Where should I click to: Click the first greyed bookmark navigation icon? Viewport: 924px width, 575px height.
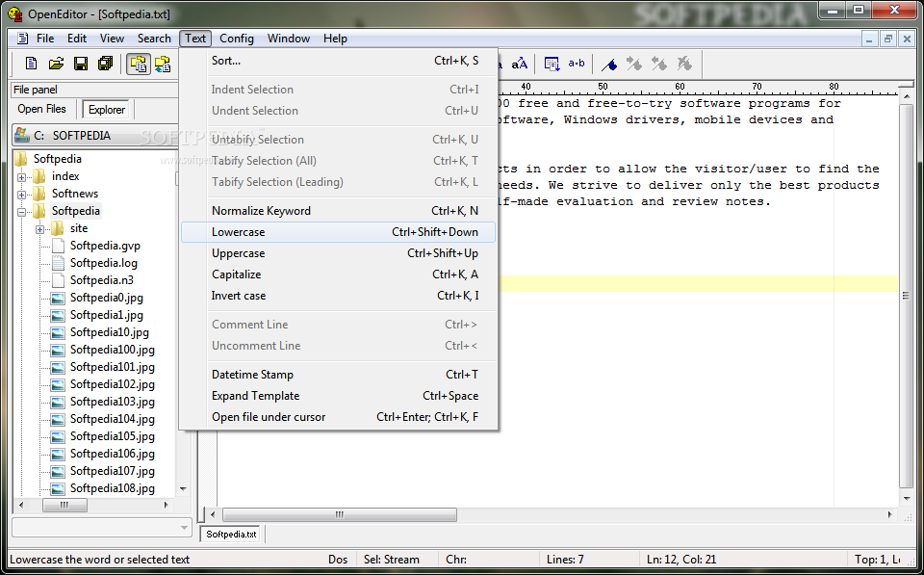click(634, 64)
